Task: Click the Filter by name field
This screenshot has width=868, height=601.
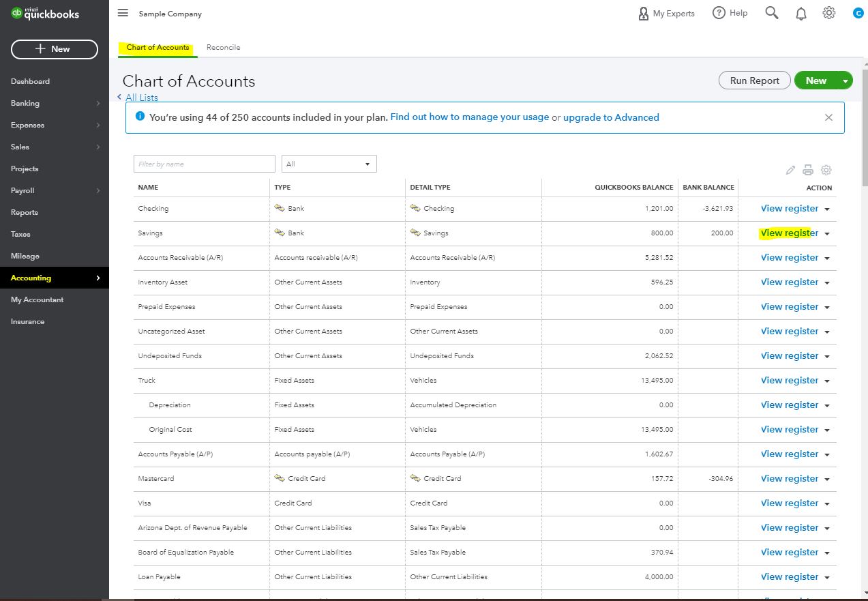Action: point(205,164)
